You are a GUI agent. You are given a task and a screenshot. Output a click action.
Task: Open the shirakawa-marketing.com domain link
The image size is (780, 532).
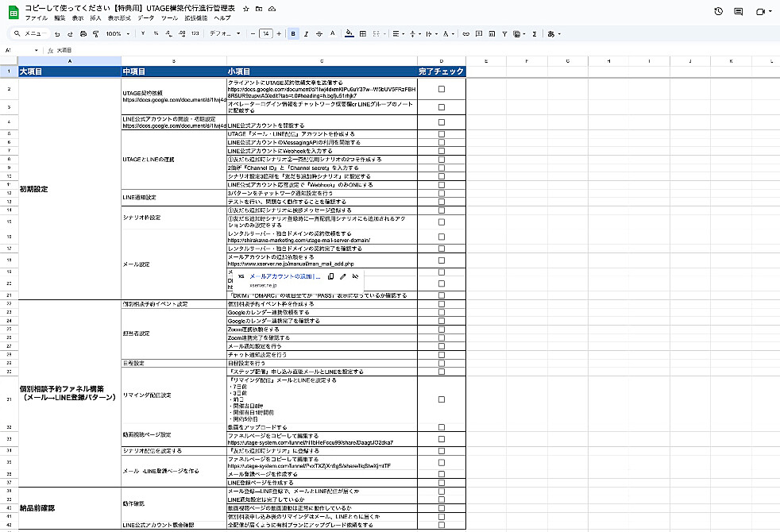[x=299, y=240]
